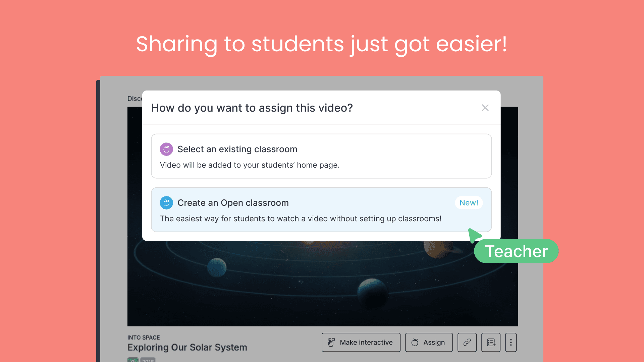Close the assign video dialog
The image size is (644, 362).
pyautogui.click(x=485, y=108)
